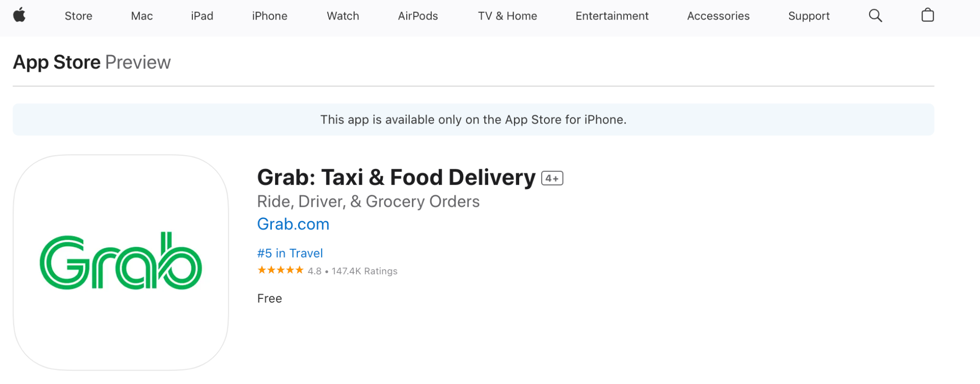980x384 pixels.
Task: Click the App Store Preview heading
Action: [x=91, y=62]
